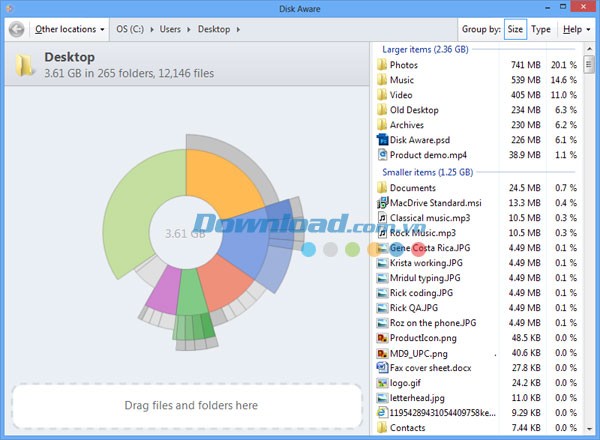Click the Music folder icon
The width and height of the screenshot is (600, 440).
382,80
